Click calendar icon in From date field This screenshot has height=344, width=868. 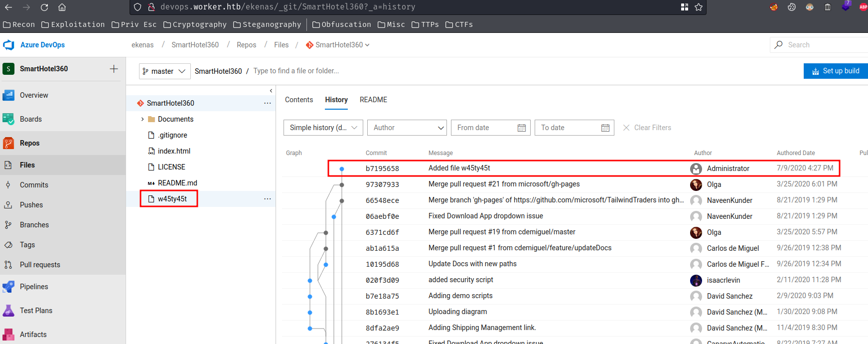522,128
